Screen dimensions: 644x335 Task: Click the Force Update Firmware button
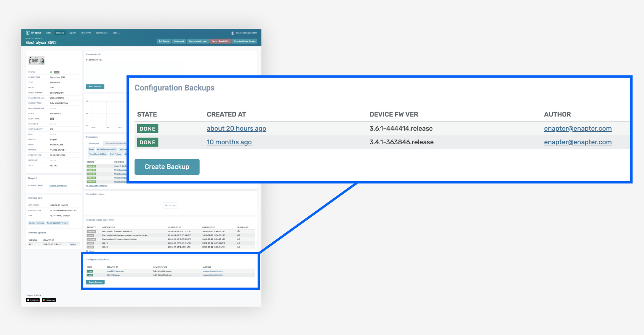pyautogui.click(x=57, y=223)
